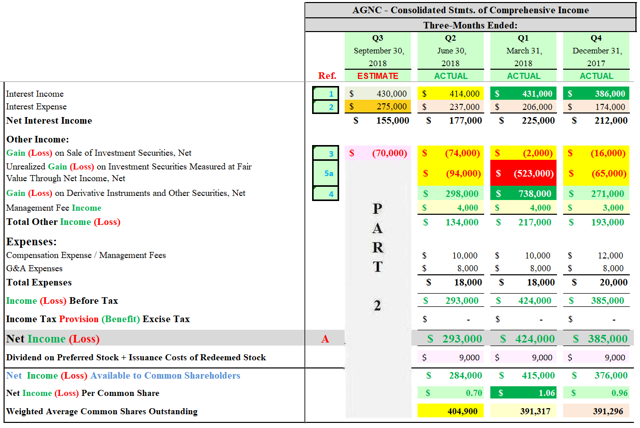Select Q2 net income per share 0.70
640x428 pixels.
pos(450,393)
